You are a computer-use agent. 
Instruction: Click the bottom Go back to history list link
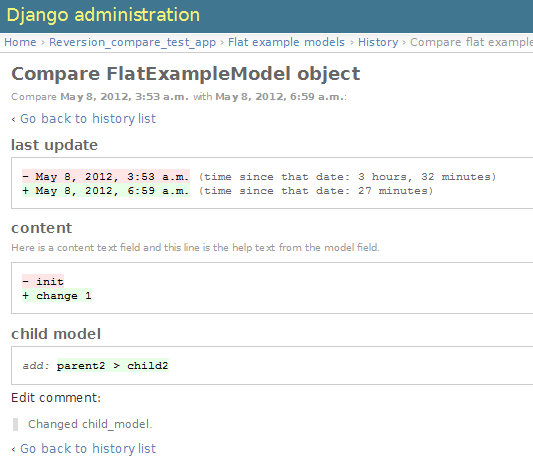[x=88, y=448]
